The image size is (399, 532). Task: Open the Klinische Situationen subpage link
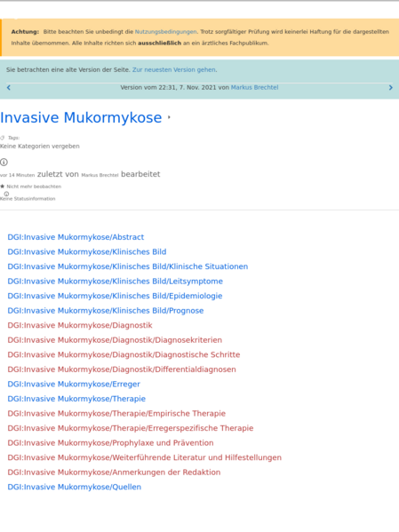pyautogui.click(x=128, y=266)
